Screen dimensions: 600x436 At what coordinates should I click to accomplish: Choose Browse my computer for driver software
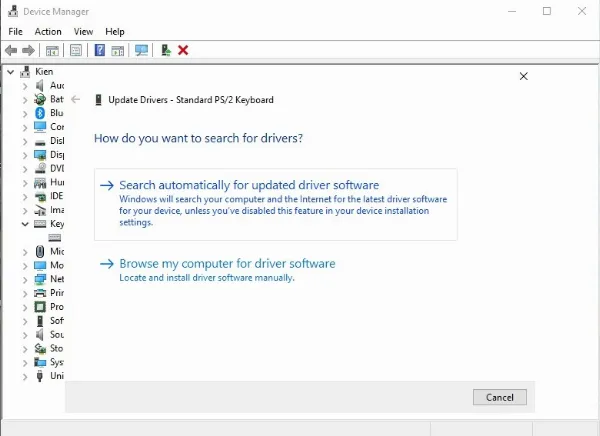217,271
